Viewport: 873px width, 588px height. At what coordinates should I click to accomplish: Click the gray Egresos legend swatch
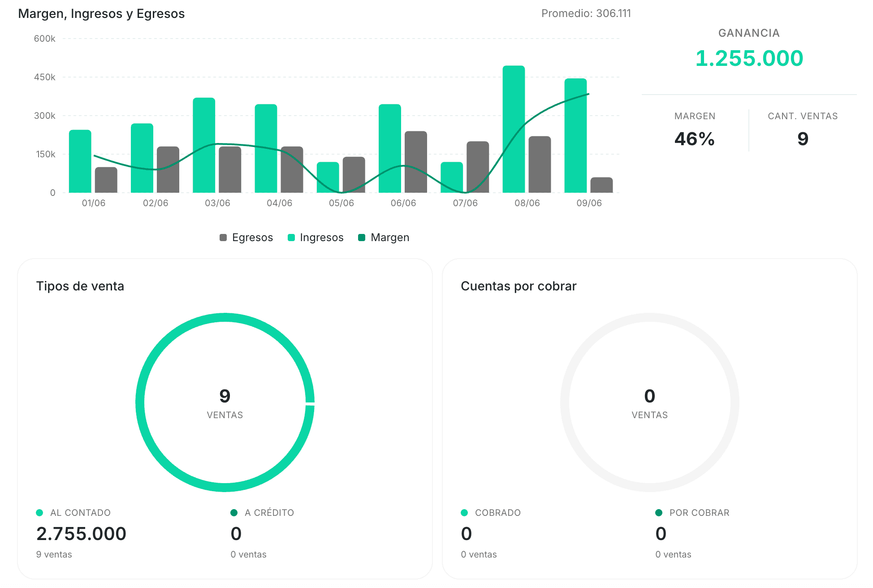[223, 238]
